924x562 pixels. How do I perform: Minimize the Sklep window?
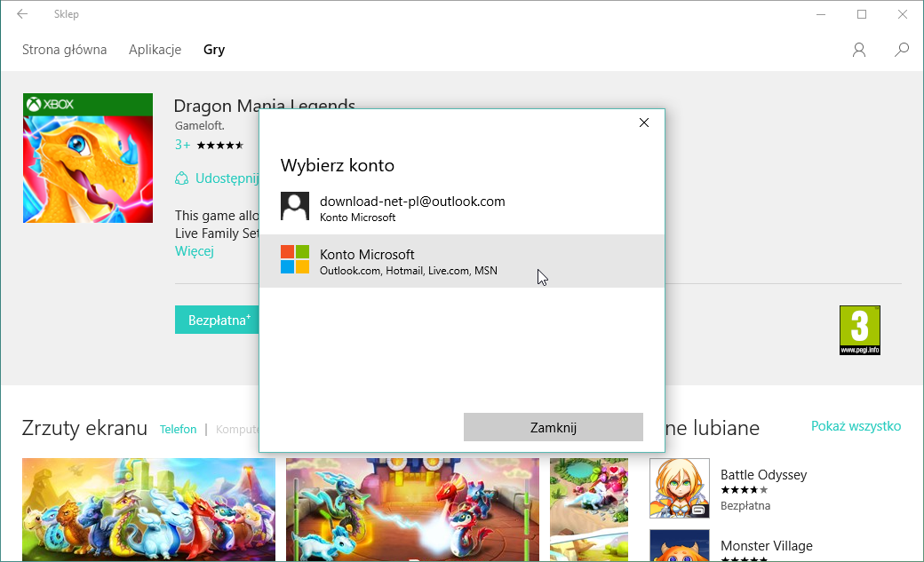pyautogui.click(x=821, y=14)
